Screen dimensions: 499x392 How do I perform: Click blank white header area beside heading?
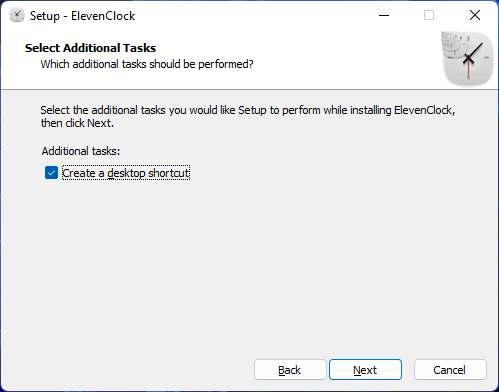(x=333, y=55)
